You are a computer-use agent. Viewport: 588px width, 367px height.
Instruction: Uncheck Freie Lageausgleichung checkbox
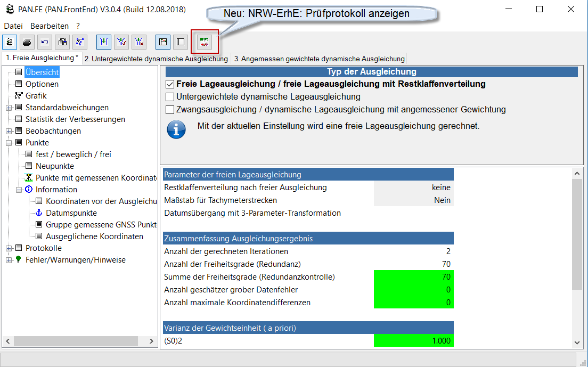point(170,84)
